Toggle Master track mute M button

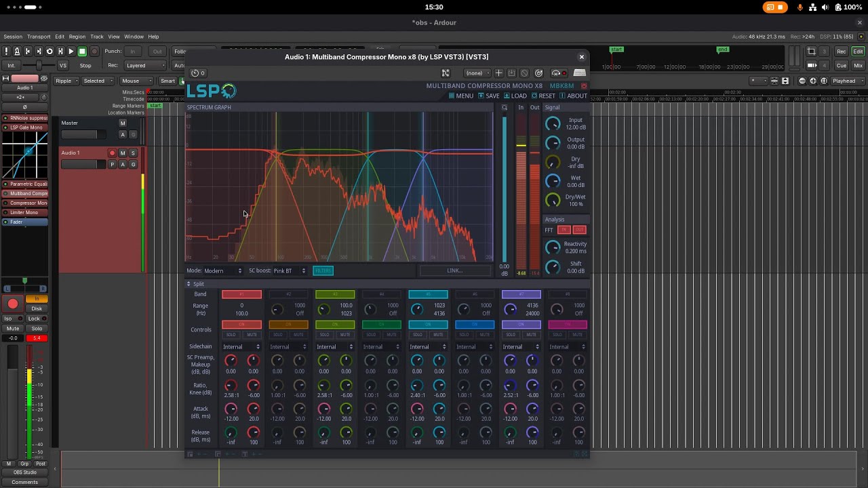pyautogui.click(x=123, y=123)
